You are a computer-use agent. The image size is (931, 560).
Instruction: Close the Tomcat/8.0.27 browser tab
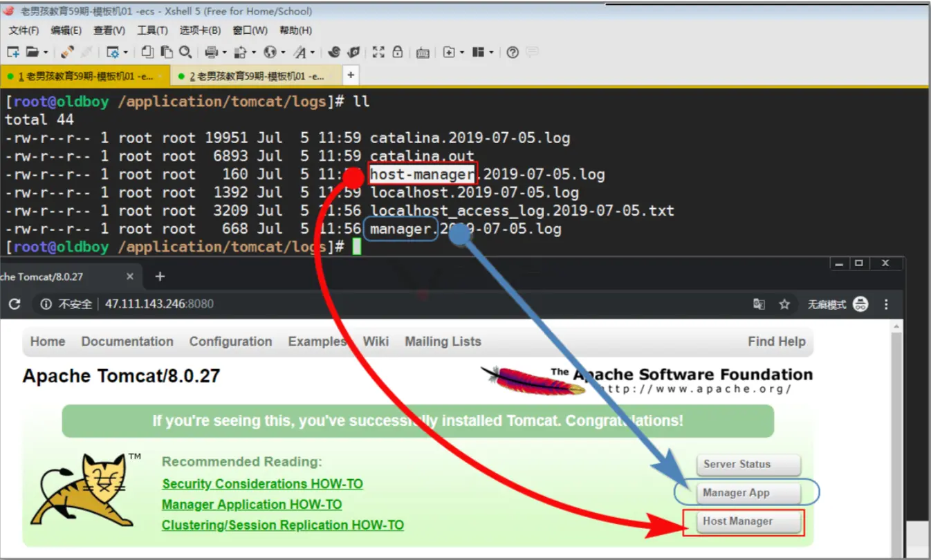[130, 277]
